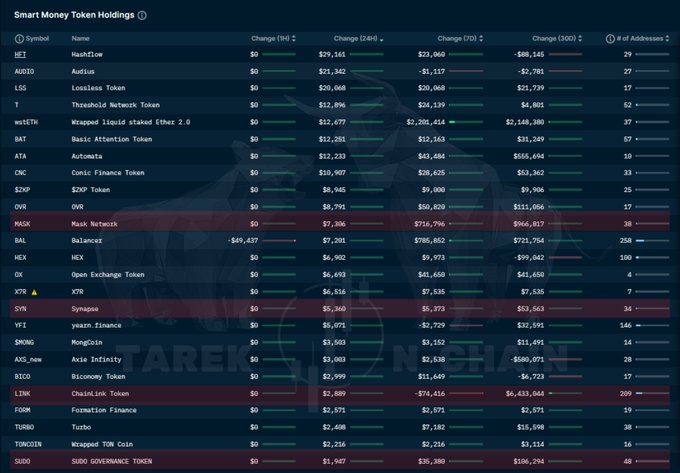Click the yearn.finance name cell

[97, 326]
